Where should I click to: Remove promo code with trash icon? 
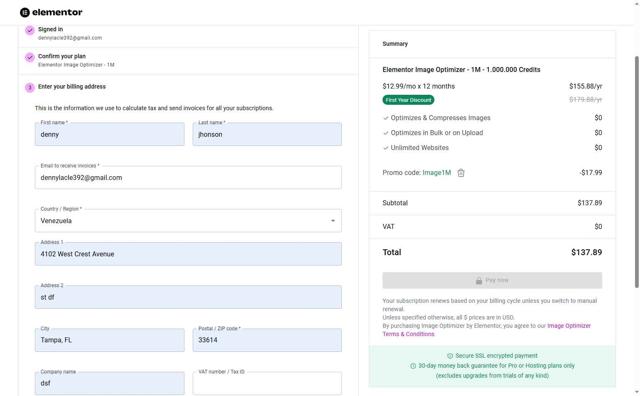461,173
